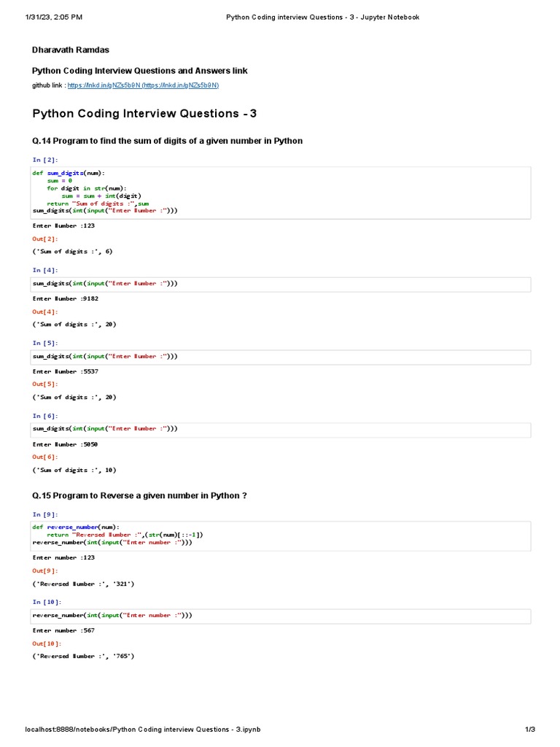560x747 pixels.
Task: Click the In [2] cell prompt
Action: pos(44,160)
